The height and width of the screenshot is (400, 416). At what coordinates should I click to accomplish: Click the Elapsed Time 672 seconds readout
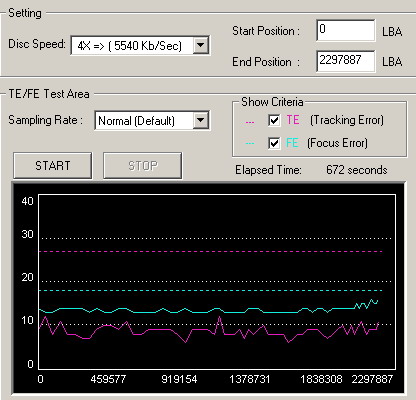click(356, 170)
